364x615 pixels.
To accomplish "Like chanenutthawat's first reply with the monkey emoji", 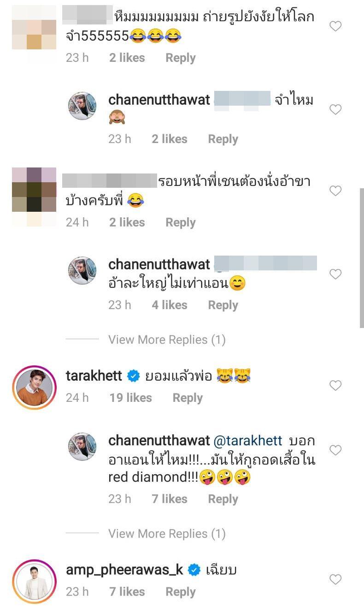I will tap(335, 109).
